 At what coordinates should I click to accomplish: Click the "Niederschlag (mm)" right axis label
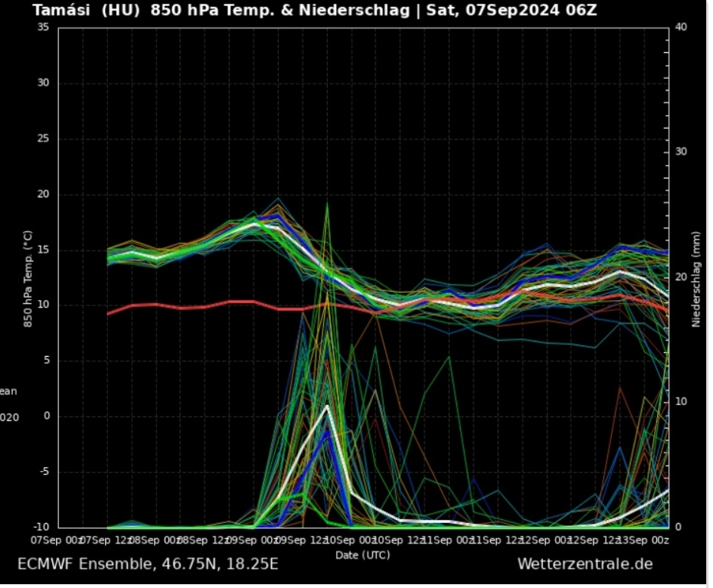[695, 279]
